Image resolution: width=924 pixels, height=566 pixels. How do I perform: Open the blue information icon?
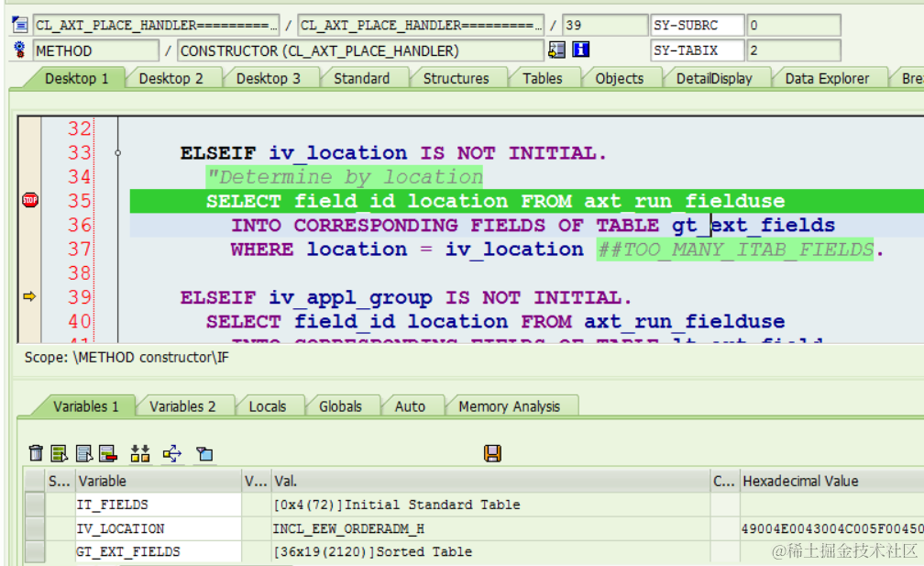pyautogui.click(x=581, y=50)
